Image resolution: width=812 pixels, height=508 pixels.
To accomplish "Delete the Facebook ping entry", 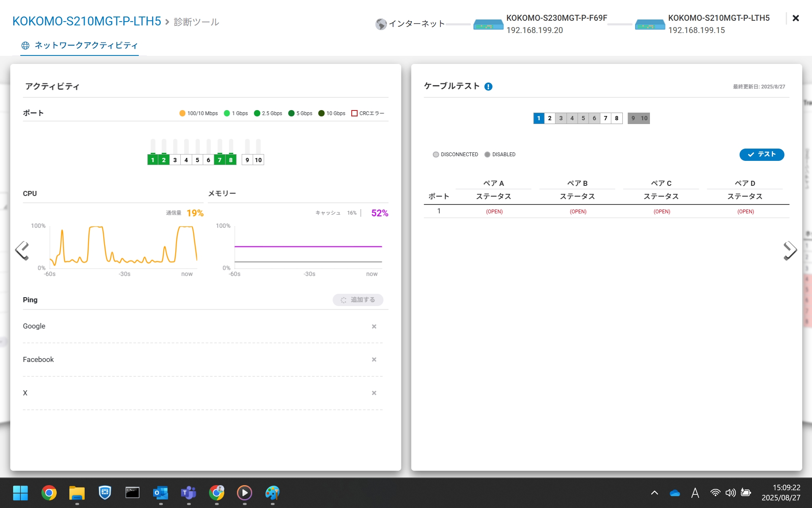I will point(374,360).
